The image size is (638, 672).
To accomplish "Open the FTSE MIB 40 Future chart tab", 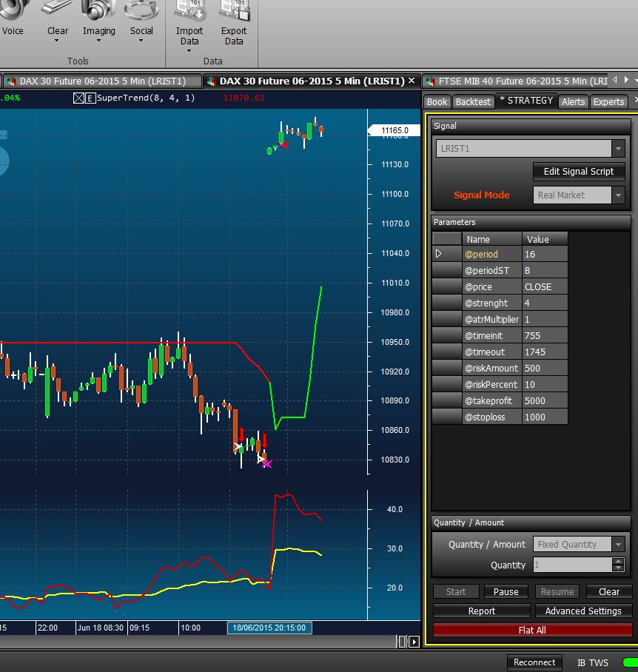I will [517, 81].
